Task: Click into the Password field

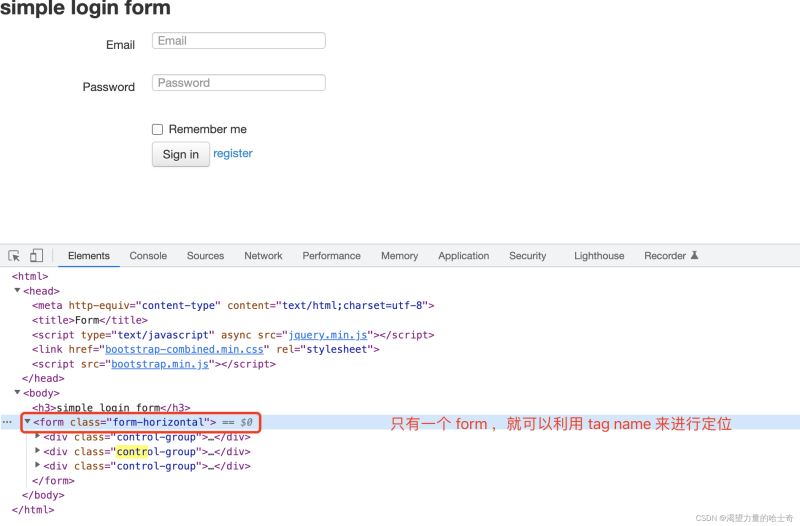Action: pos(239,83)
